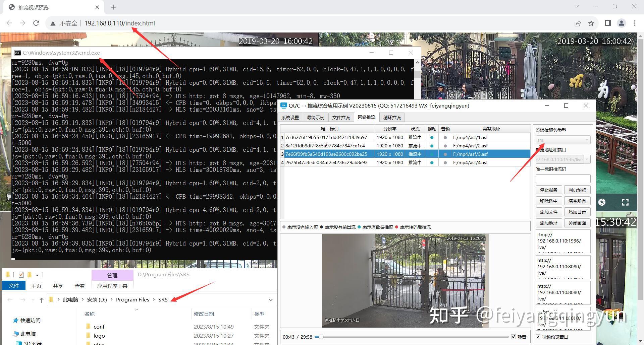This screenshot has width=644, height=345.
Task: Toggle the 静音 mute checkbox
Action: 514,337
